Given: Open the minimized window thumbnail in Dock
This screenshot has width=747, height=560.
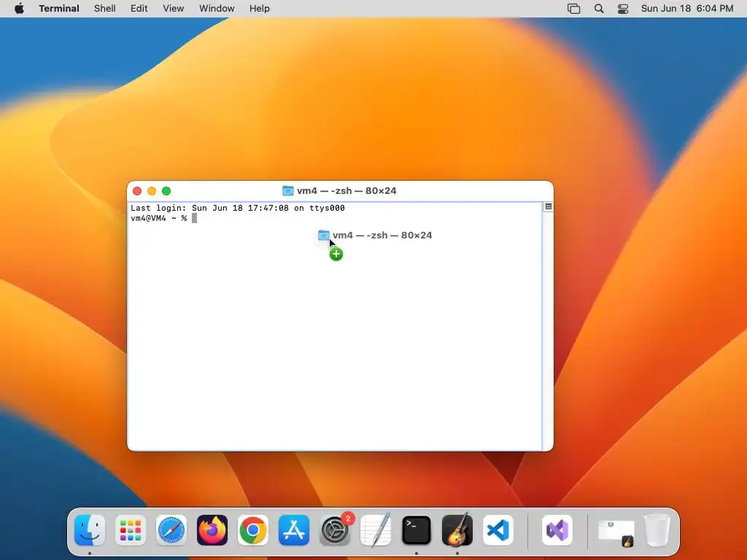Looking at the screenshot, I should (616, 532).
